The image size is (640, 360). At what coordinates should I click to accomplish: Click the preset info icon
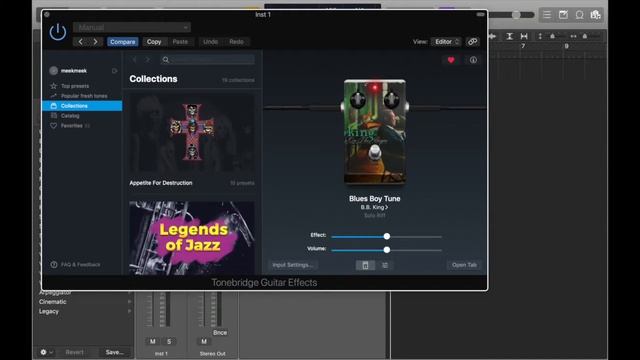(x=473, y=60)
